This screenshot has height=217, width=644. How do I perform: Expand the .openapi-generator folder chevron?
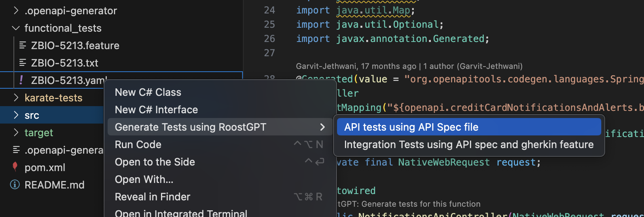(x=16, y=11)
